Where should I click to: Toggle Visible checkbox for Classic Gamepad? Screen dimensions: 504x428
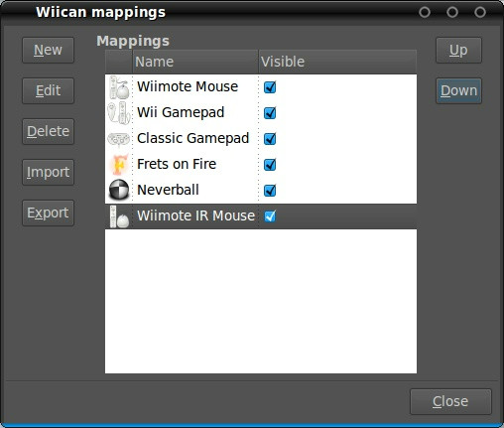pyautogui.click(x=270, y=139)
